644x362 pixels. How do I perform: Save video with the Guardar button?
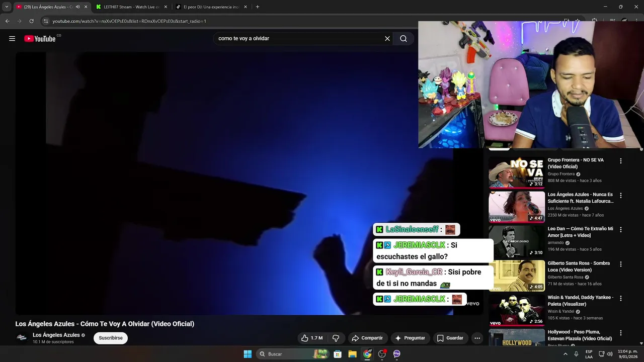coord(450,338)
